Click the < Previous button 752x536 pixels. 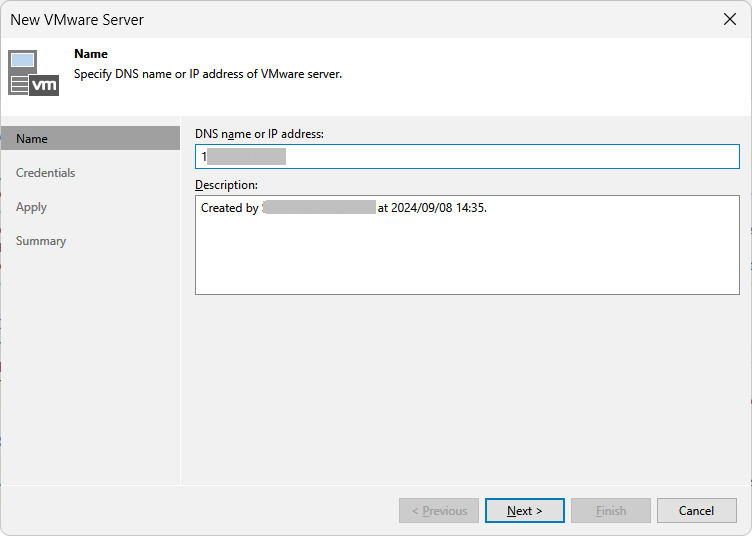tap(439, 511)
